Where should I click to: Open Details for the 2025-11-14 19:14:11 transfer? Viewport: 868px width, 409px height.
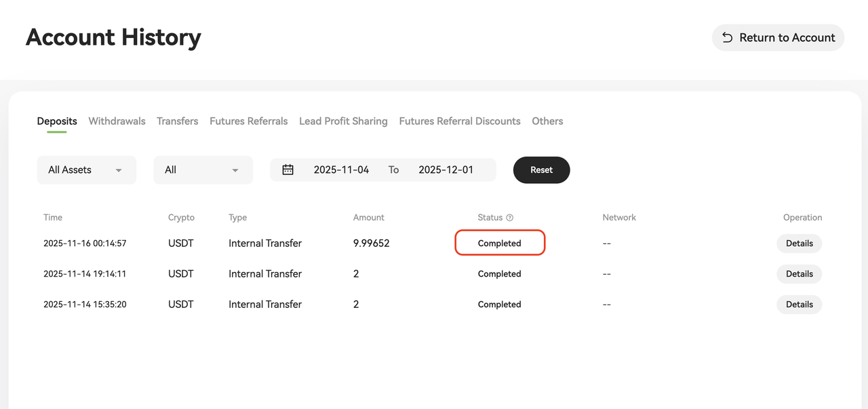(x=799, y=274)
